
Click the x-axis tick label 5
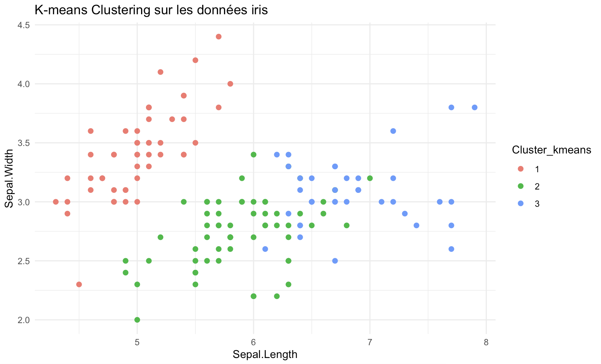(x=137, y=342)
